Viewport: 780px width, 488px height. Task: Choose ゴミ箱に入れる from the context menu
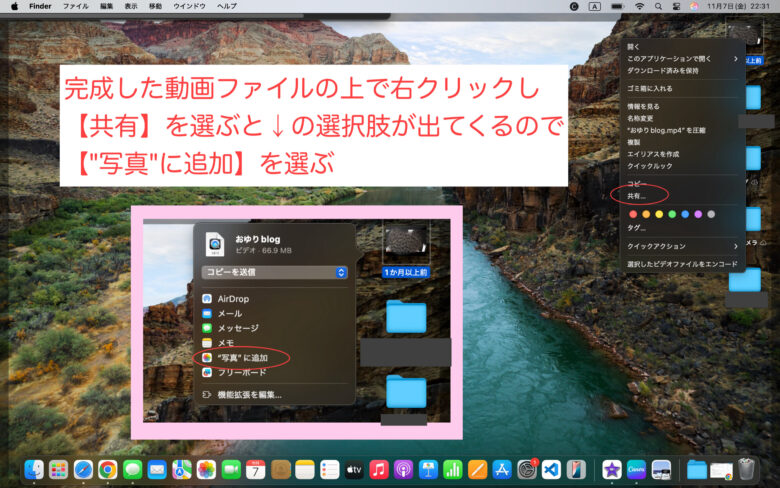click(650, 89)
